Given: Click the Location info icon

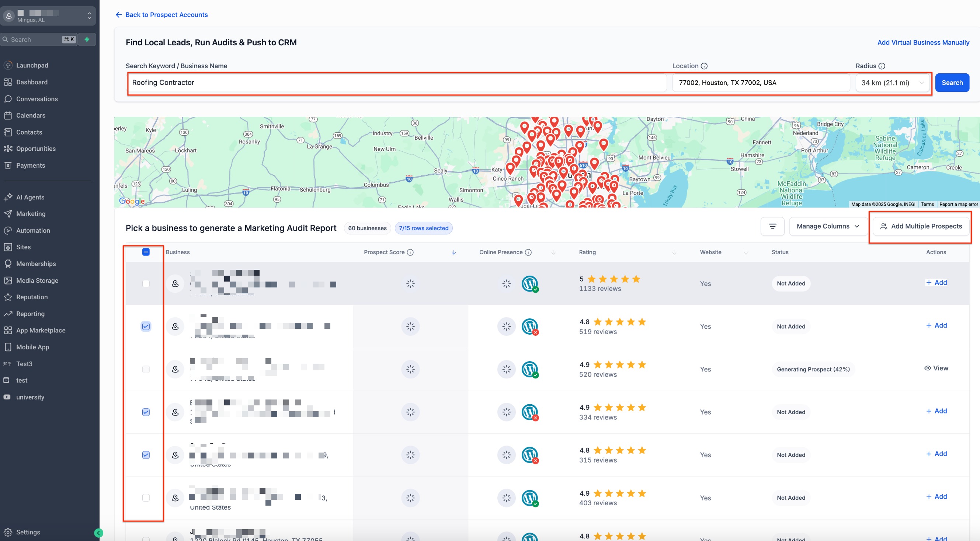Looking at the screenshot, I should coord(704,66).
